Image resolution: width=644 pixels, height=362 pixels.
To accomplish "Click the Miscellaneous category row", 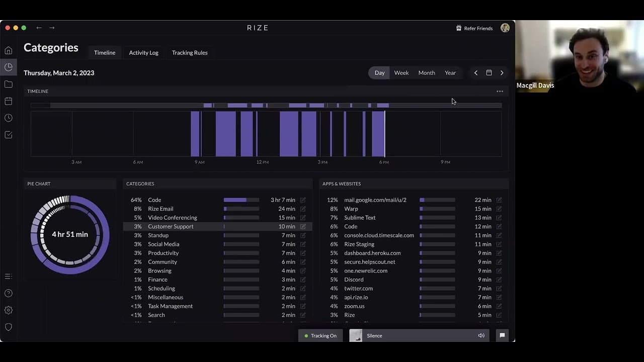I will [x=217, y=297].
